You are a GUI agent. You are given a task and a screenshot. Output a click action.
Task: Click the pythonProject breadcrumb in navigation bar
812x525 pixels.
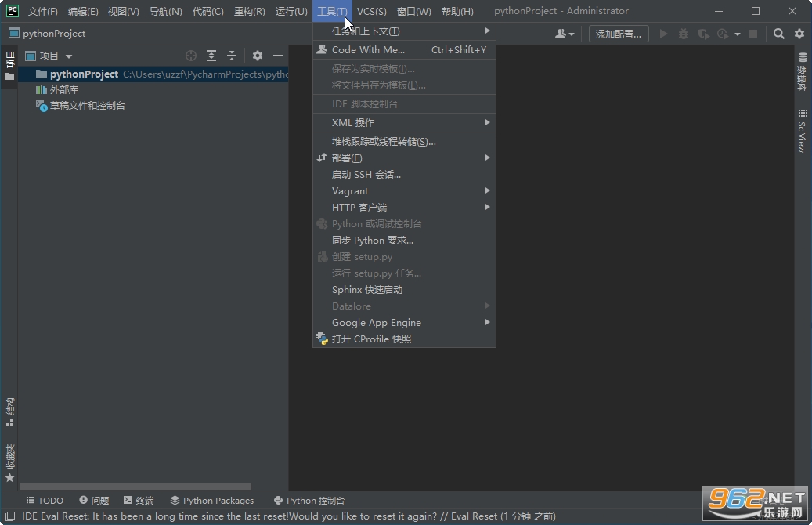click(47, 34)
